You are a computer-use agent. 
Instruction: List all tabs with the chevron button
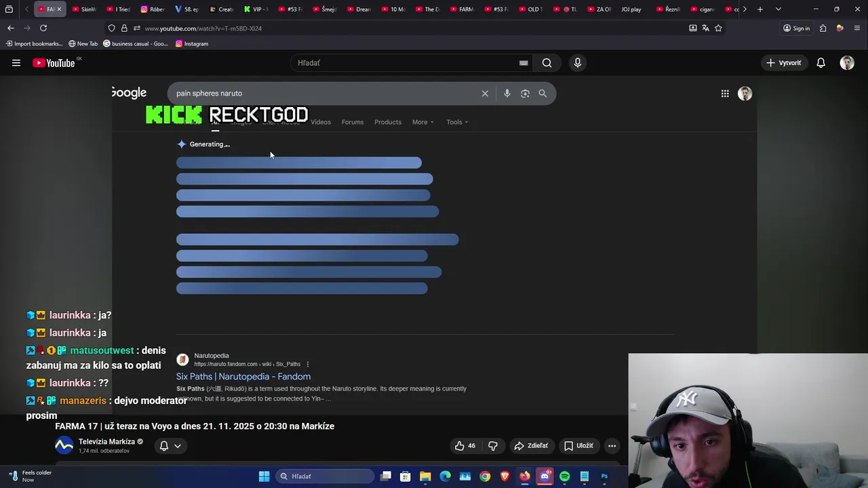click(x=778, y=9)
